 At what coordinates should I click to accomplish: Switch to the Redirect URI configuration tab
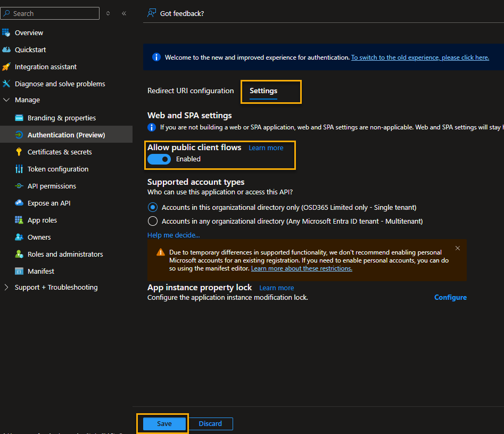(x=191, y=91)
